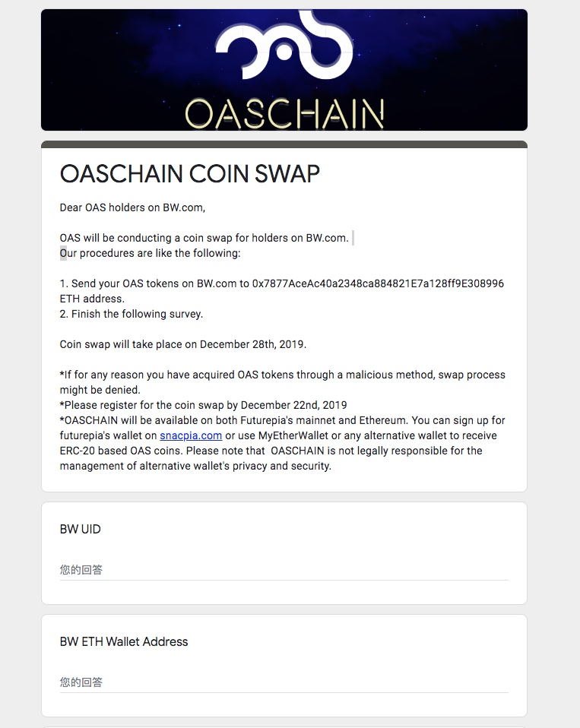
Task: Click the "Finish the following survey" step
Action: tap(132, 314)
